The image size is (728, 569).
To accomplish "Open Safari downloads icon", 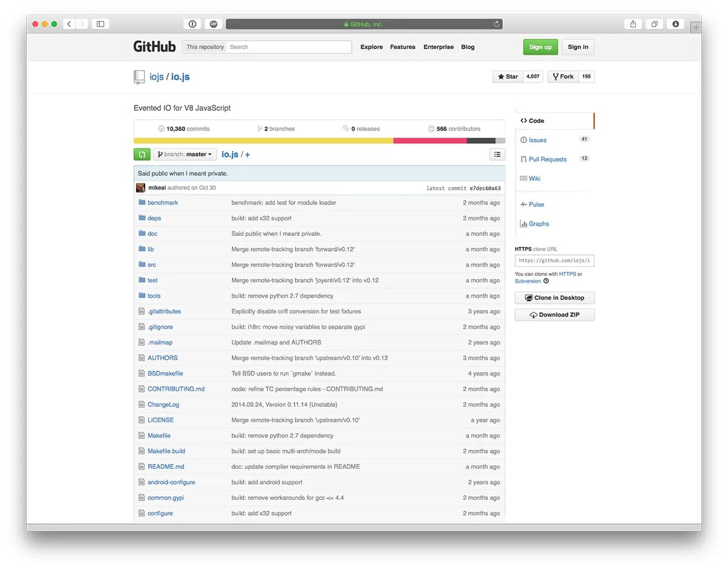I will click(676, 24).
